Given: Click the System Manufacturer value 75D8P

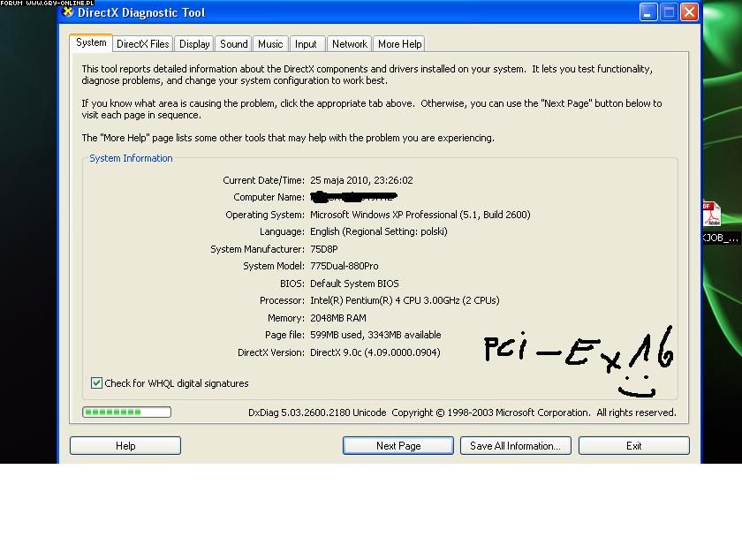Looking at the screenshot, I should tap(323, 249).
